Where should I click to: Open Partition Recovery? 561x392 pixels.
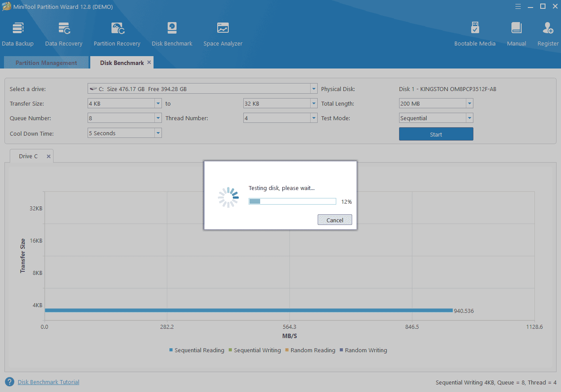point(116,33)
